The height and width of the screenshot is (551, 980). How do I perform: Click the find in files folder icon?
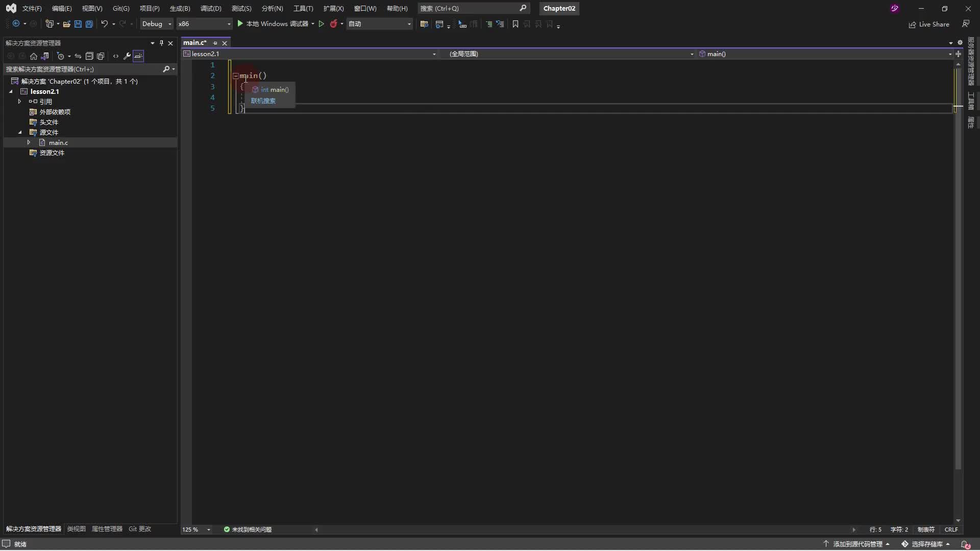pos(424,24)
